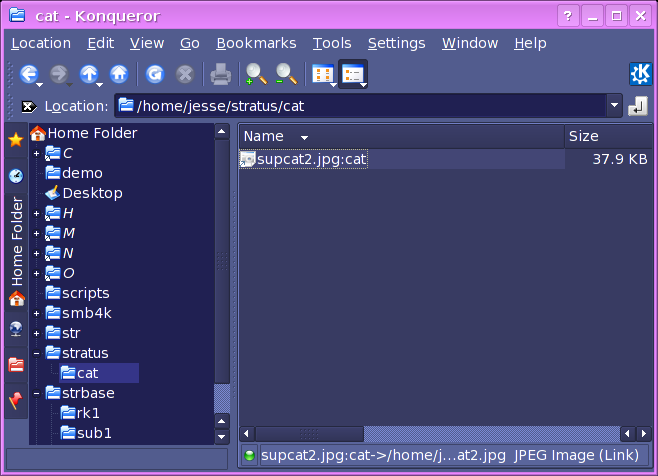Click the KDE gear throbber icon
The height and width of the screenshot is (476, 658).
(640, 74)
